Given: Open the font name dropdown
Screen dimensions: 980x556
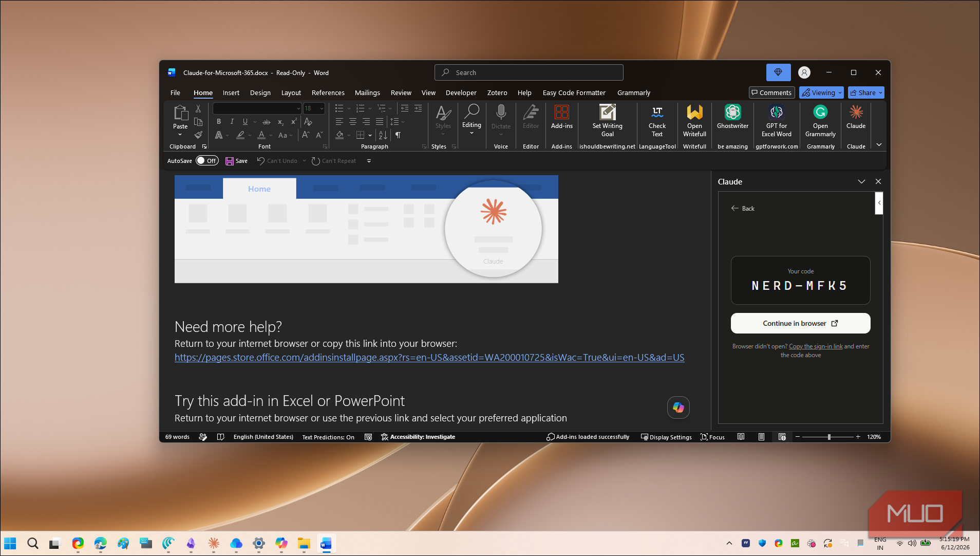Looking at the screenshot, I should coord(298,108).
